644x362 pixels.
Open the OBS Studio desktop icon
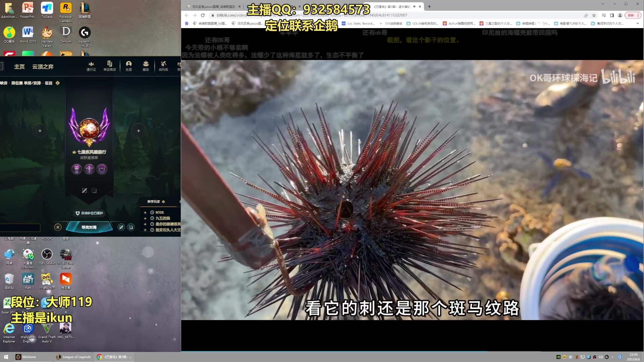[47, 256]
